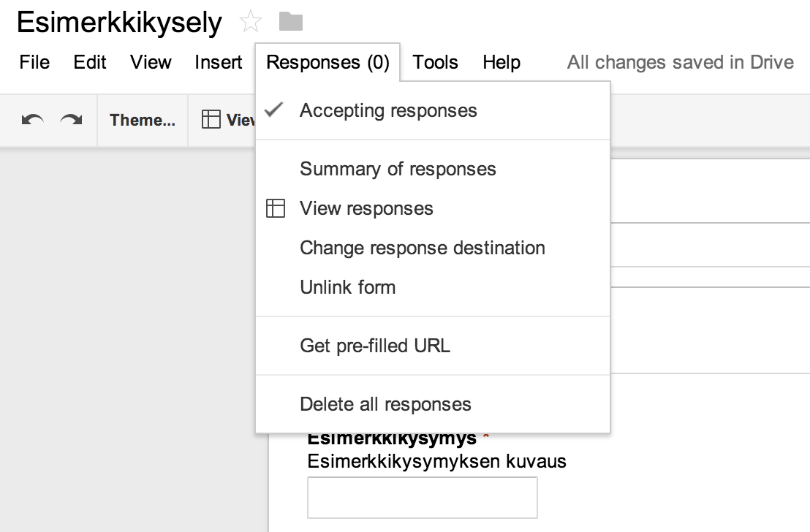Image resolution: width=810 pixels, height=532 pixels.
Task: Select the View table icon in the toolbar
Action: coord(211,119)
